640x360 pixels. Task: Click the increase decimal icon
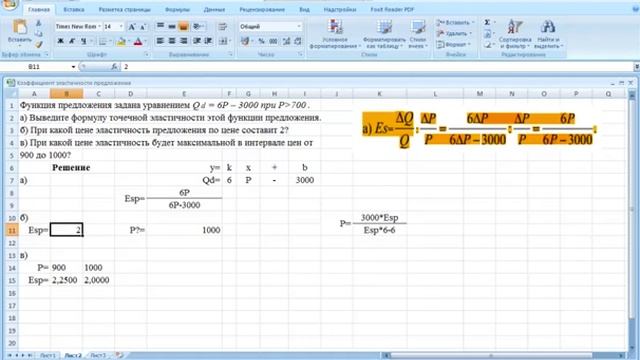(287, 41)
